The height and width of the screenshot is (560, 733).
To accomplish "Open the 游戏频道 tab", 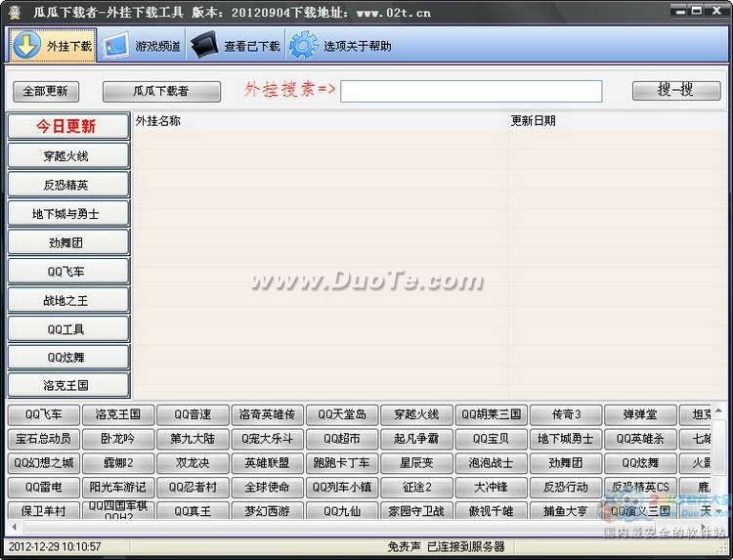I will [142, 45].
